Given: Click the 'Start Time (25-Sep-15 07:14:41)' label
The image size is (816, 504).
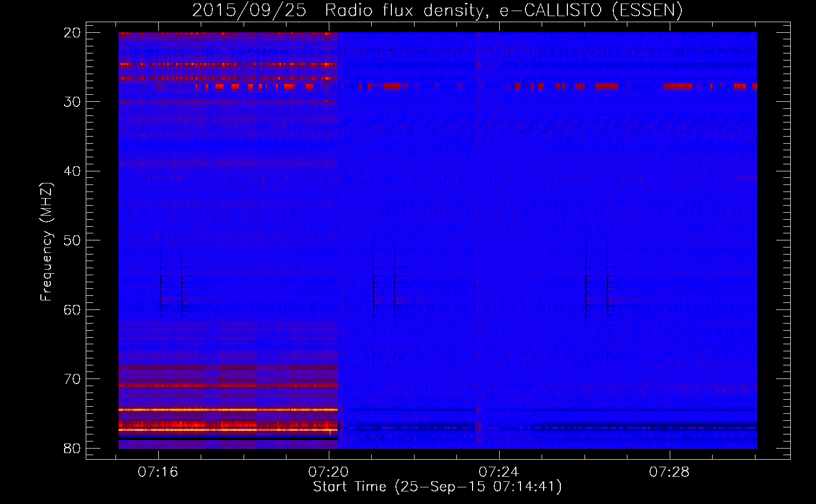Looking at the screenshot, I should [x=437, y=487].
